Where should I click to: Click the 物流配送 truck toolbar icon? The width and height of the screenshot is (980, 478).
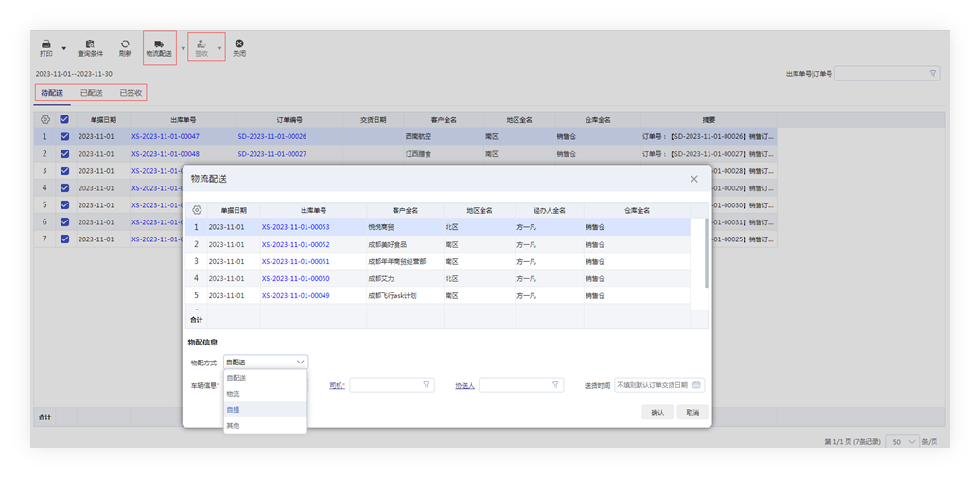(159, 44)
